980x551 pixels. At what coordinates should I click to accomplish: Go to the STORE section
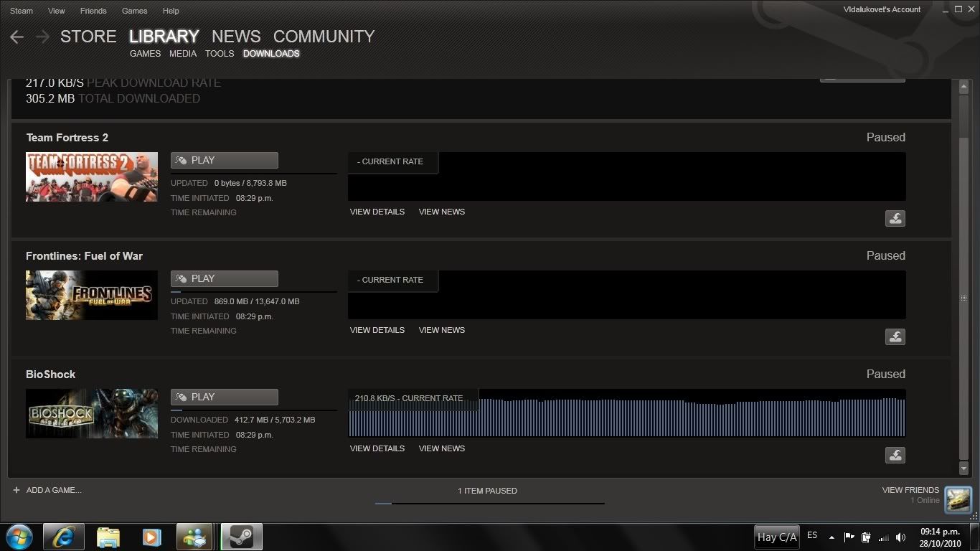[88, 37]
